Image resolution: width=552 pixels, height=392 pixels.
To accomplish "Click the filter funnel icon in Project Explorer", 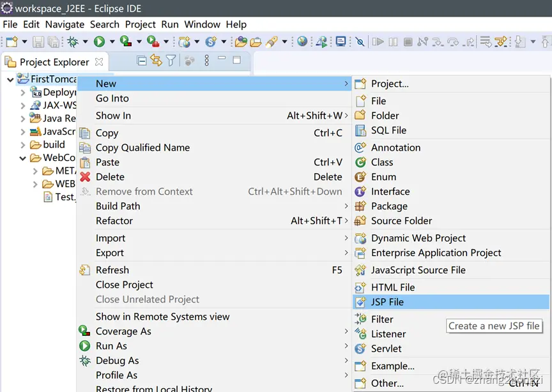I will (x=171, y=61).
